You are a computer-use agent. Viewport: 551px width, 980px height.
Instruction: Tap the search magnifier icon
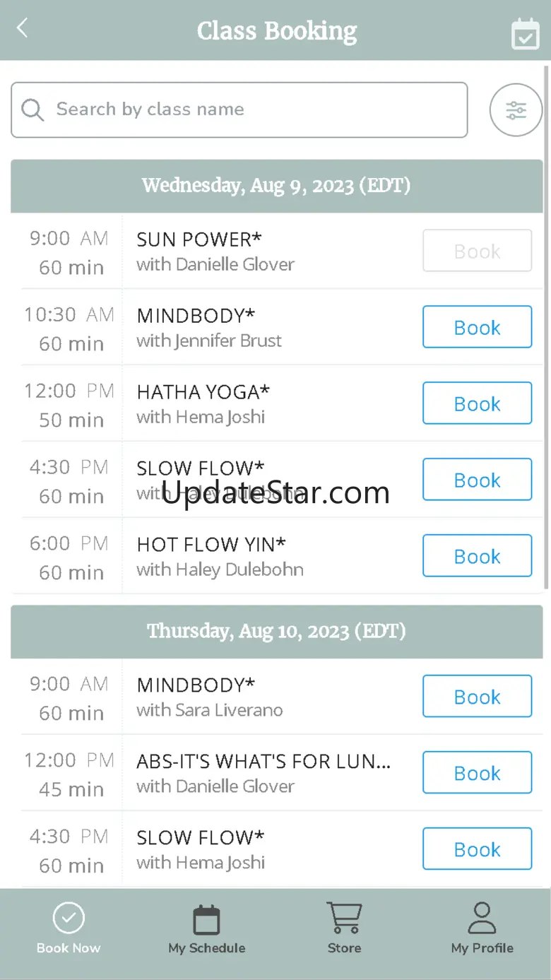point(32,110)
